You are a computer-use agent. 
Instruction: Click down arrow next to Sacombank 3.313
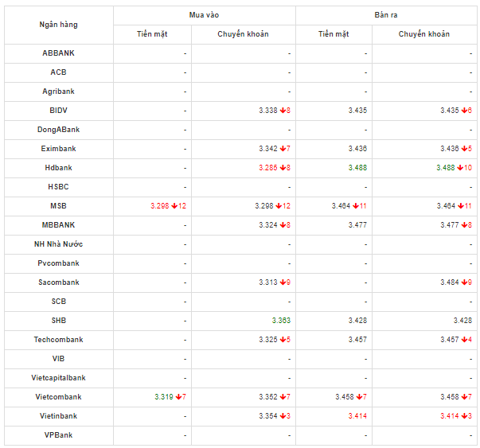coord(282,282)
